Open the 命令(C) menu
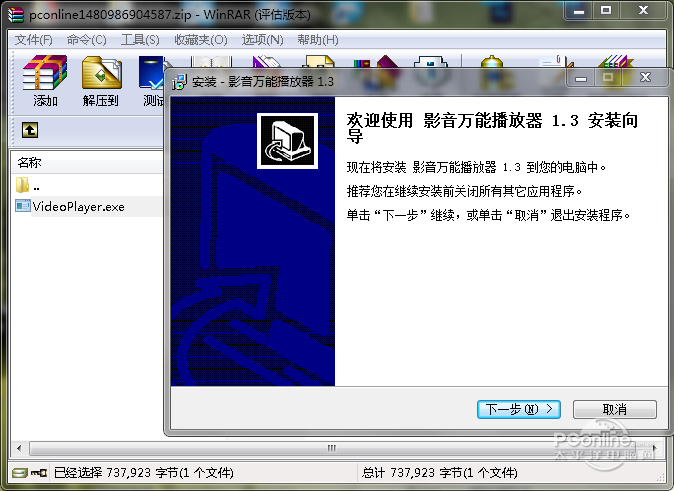Image resolution: width=674 pixels, height=491 pixels. (x=86, y=40)
